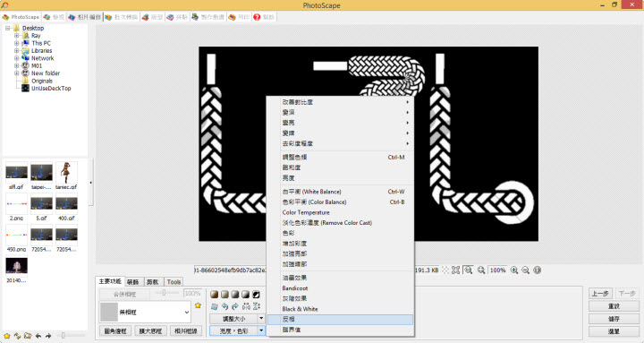Open the photo info icon
Screen dimensions: 644x343
537,270
